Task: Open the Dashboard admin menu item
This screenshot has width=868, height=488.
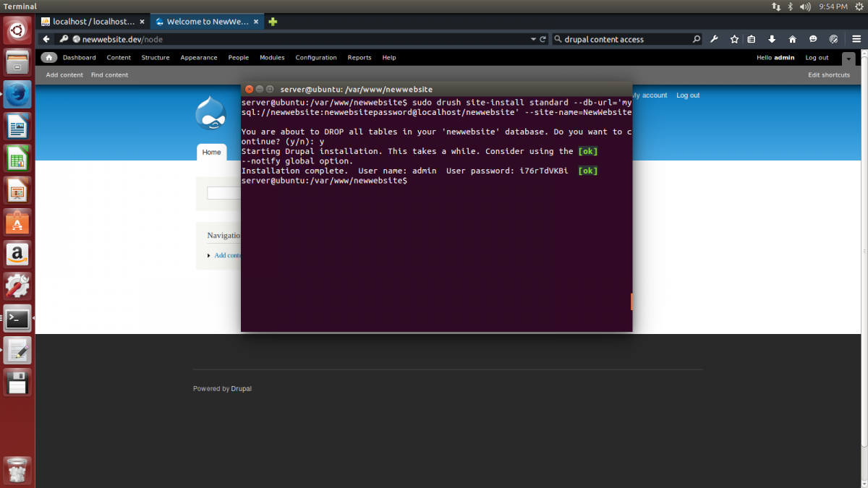Action: [x=80, y=58]
